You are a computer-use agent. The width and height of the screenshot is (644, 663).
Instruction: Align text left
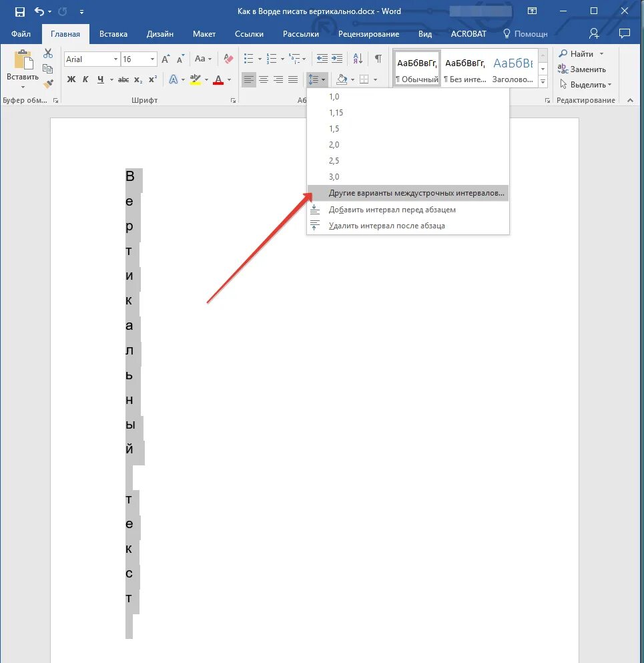249,79
